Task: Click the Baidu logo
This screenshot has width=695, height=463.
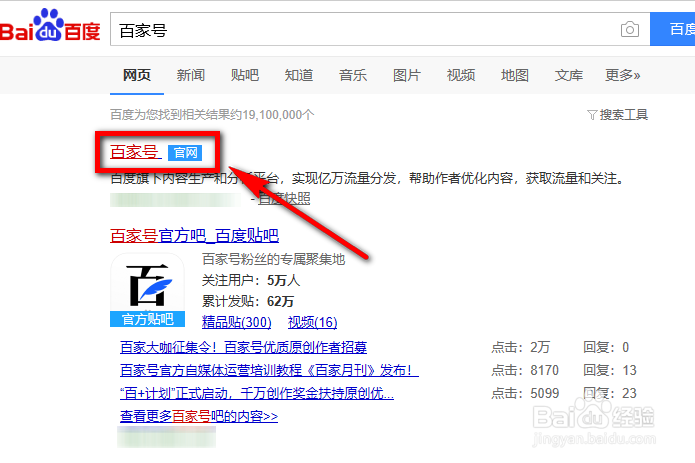Action: [x=50, y=26]
